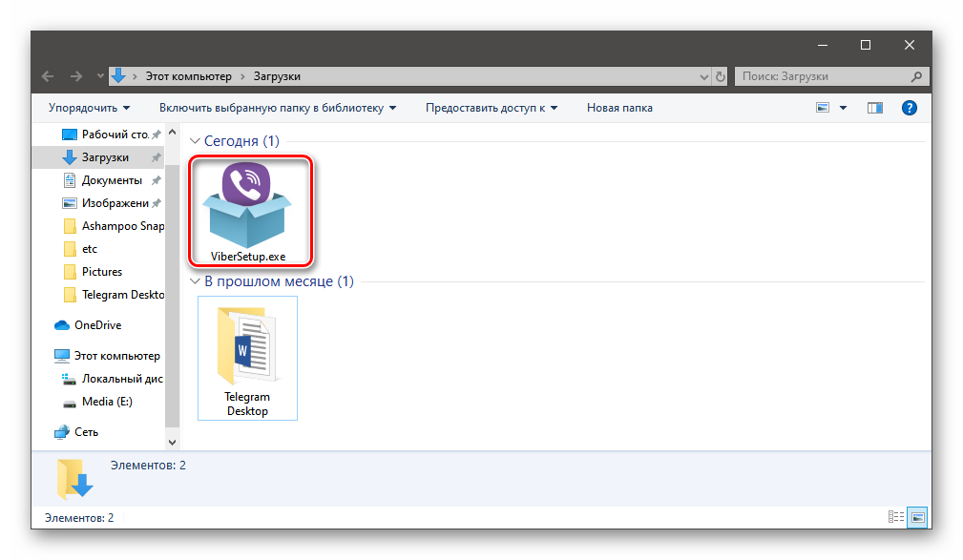
Task: Refresh the folder with the refresh icon
Action: tap(721, 76)
